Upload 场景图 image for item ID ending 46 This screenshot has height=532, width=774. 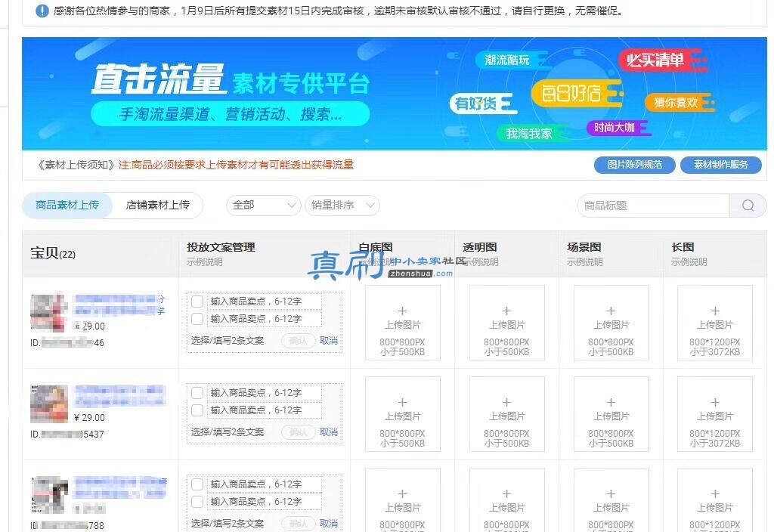point(611,323)
